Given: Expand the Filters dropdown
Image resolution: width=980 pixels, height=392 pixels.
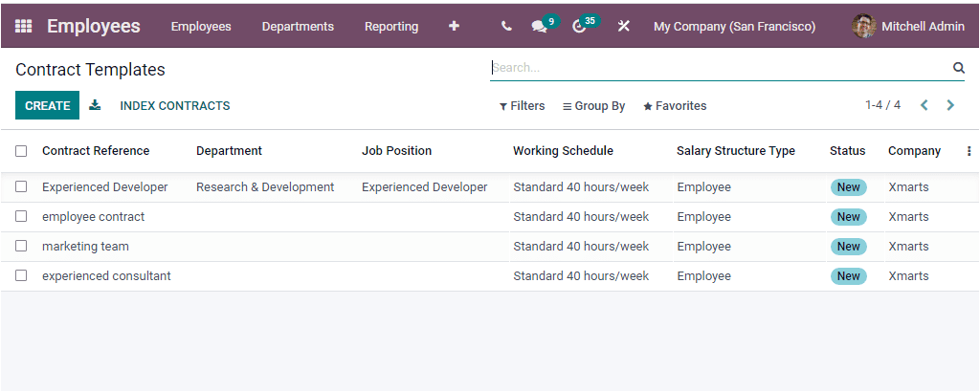Looking at the screenshot, I should click(523, 106).
